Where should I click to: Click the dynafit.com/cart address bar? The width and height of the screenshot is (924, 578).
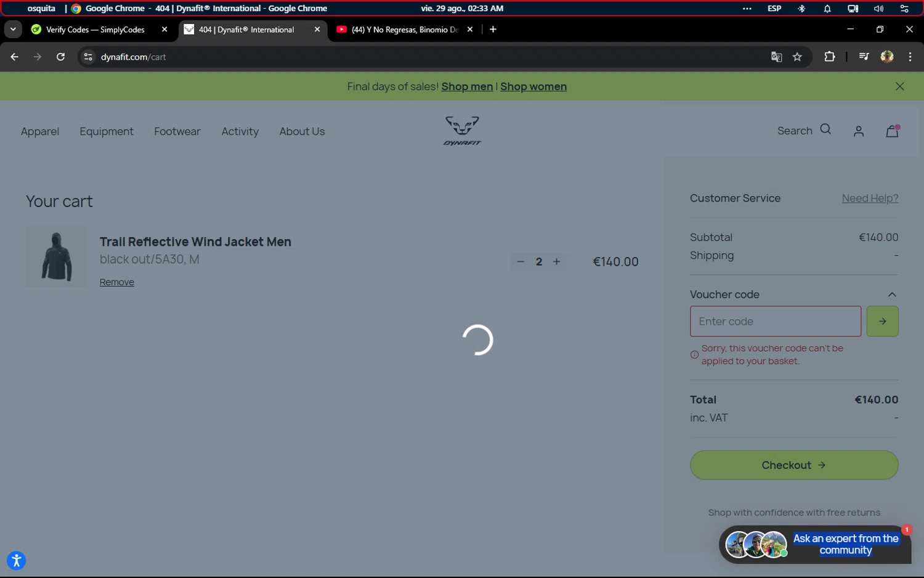click(431, 57)
